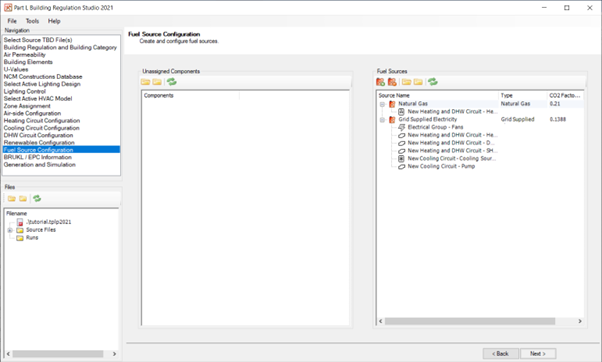Click second folder icon in Fuel Sources toolbar
The image size is (602, 362).
pyautogui.click(x=418, y=82)
